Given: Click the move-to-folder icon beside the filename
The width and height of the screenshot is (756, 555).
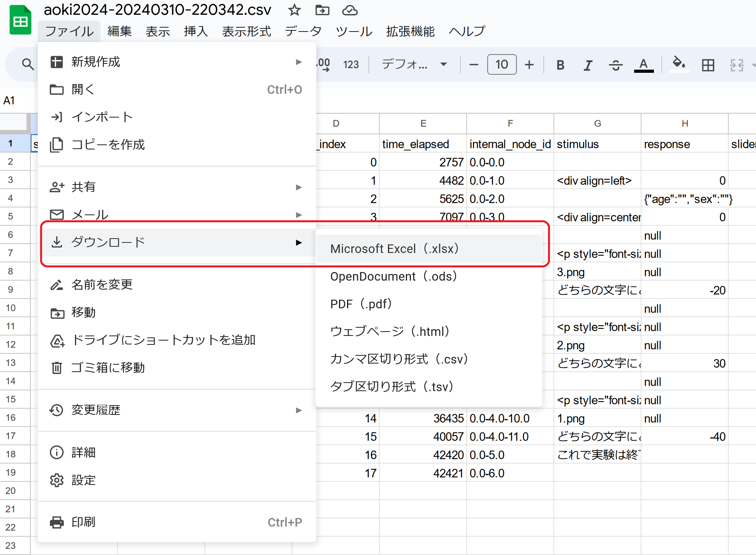Looking at the screenshot, I should pyautogui.click(x=322, y=11).
